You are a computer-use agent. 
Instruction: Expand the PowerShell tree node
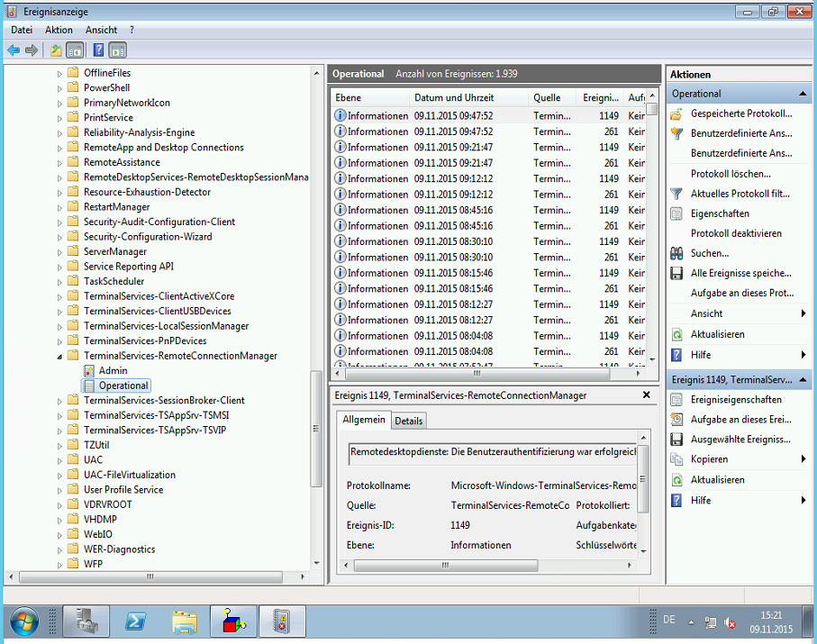pos(59,88)
